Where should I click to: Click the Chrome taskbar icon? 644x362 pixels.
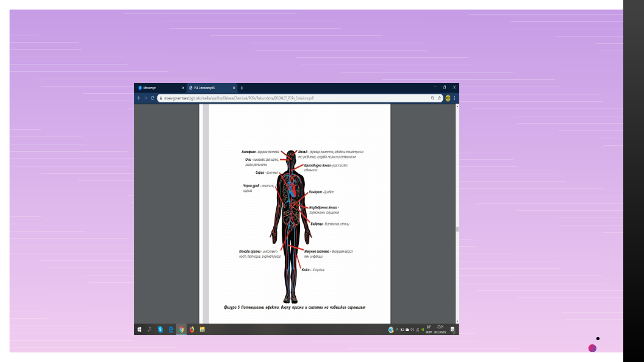[x=181, y=330]
